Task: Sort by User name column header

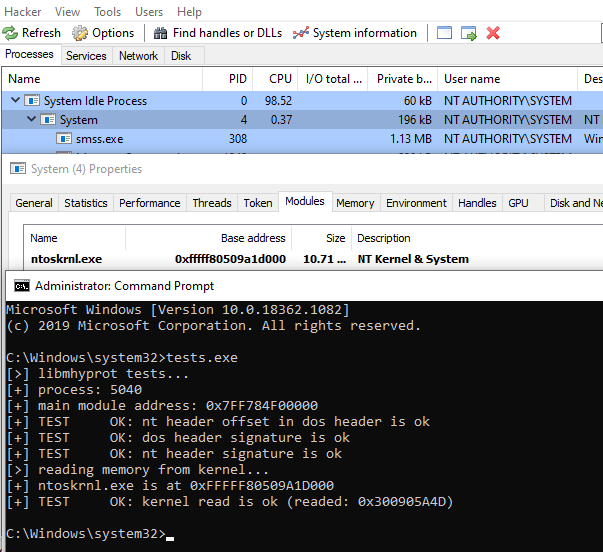Action: point(507,79)
